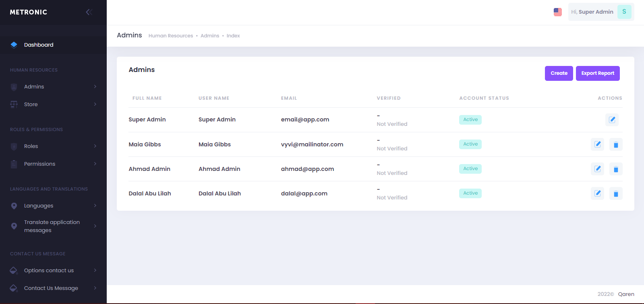Open the Super Admin user profile menu
The image size is (644, 304).
coord(601,12)
